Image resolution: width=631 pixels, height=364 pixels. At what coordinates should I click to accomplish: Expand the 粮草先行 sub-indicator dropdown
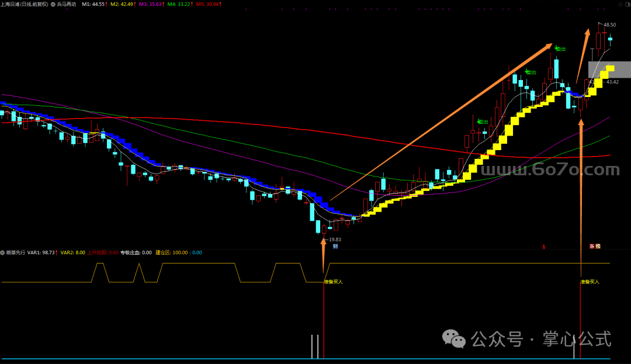pyautogui.click(x=3, y=253)
